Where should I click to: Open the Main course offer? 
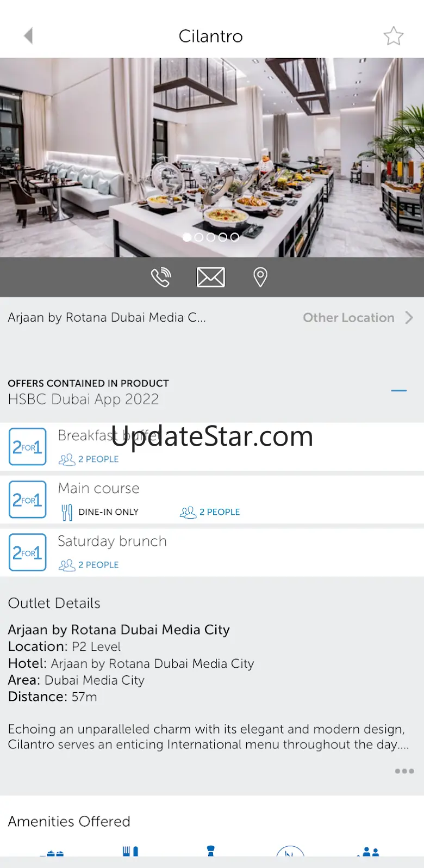(212, 499)
